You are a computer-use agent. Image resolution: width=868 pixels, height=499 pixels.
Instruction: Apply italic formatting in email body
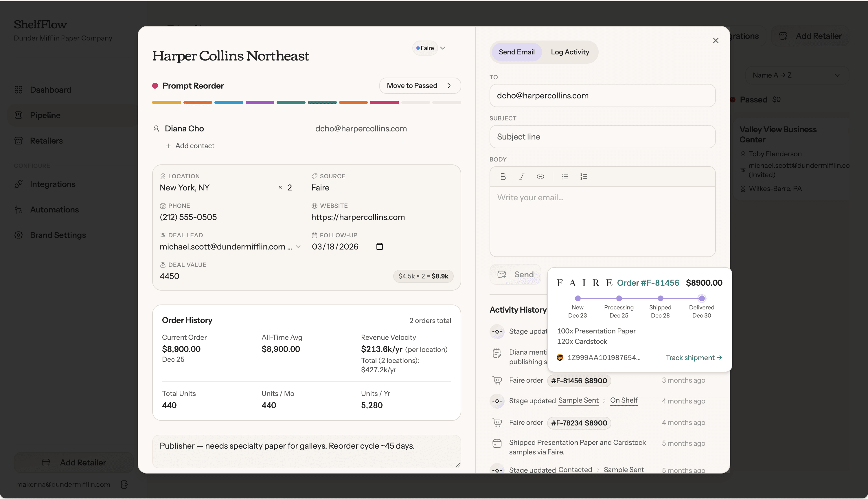(522, 177)
